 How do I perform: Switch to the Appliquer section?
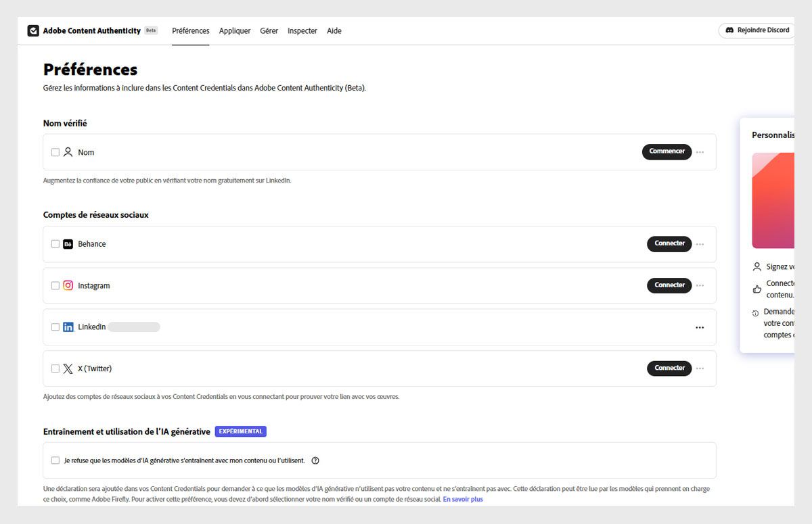(x=235, y=30)
